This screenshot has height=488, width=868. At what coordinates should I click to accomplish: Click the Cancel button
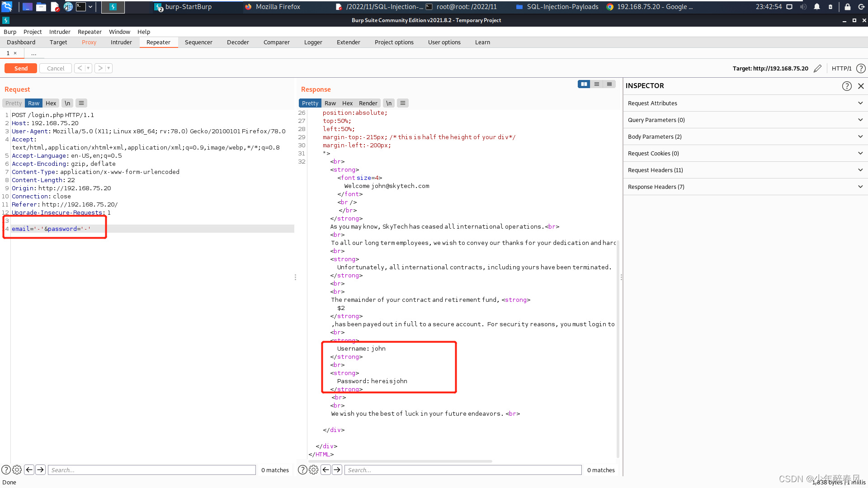point(56,68)
